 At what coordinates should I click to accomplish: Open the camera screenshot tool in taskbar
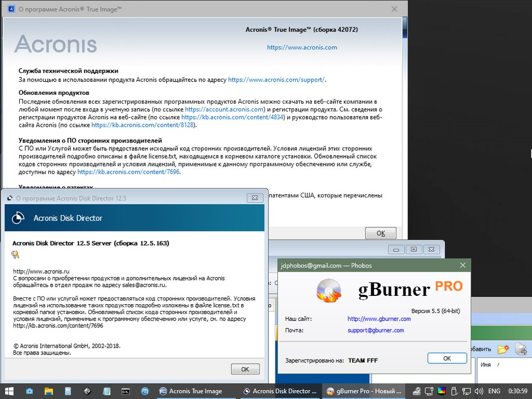[30, 391]
